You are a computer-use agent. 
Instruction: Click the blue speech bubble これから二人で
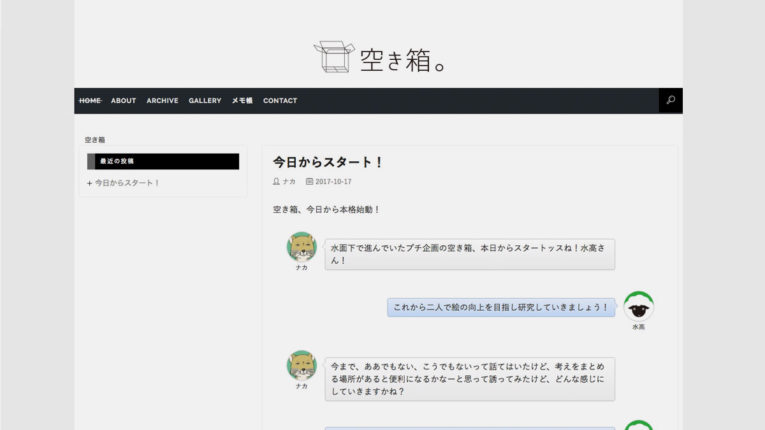click(x=501, y=307)
